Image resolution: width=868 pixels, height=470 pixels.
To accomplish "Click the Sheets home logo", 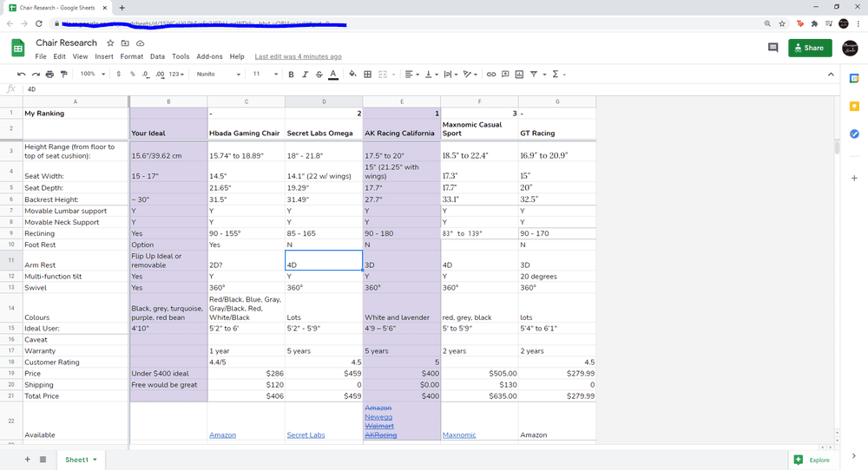I will point(18,48).
